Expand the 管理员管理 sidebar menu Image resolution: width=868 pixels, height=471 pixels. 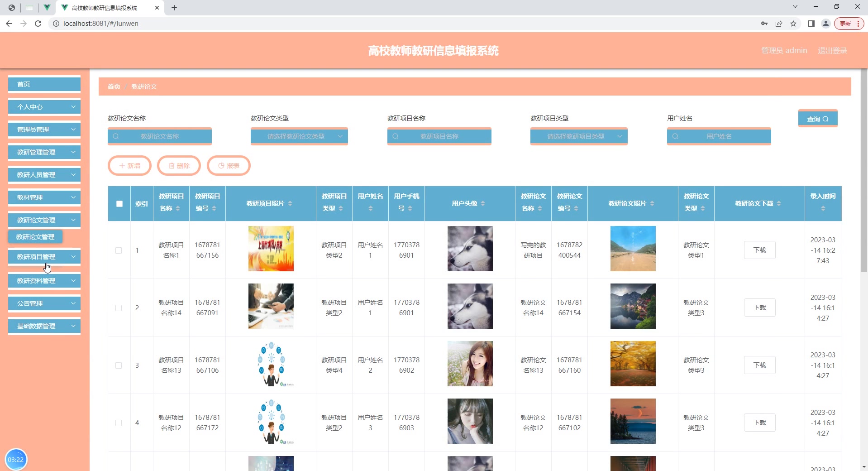coord(44,130)
